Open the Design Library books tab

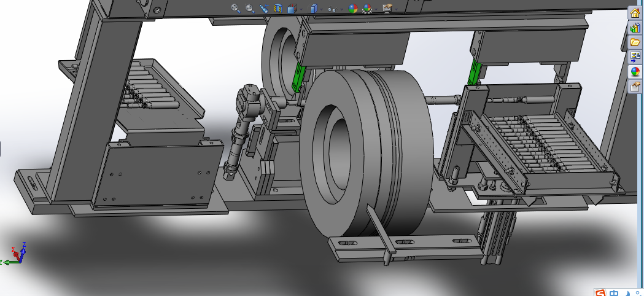point(635,28)
